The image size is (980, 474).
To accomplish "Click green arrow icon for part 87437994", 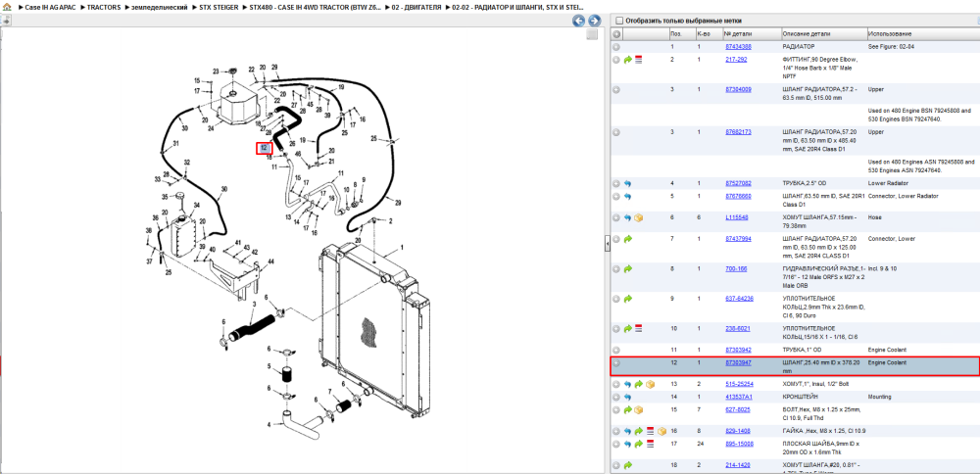I will click(628, 239).
